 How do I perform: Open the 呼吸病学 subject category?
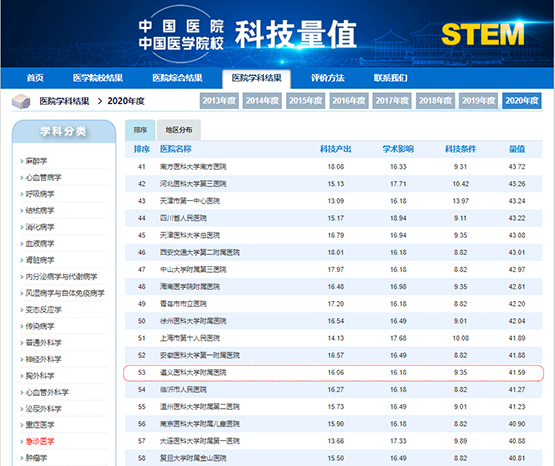[x=40, y=194]
